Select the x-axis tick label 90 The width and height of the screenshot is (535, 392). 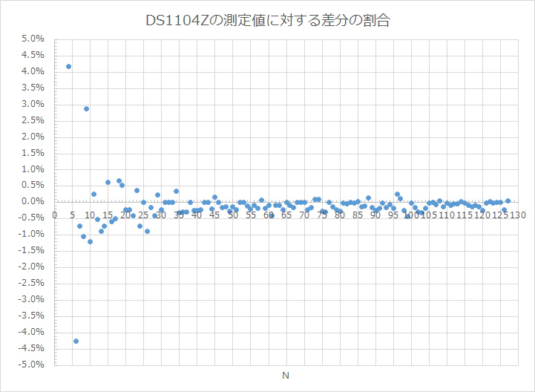[375, 215]
